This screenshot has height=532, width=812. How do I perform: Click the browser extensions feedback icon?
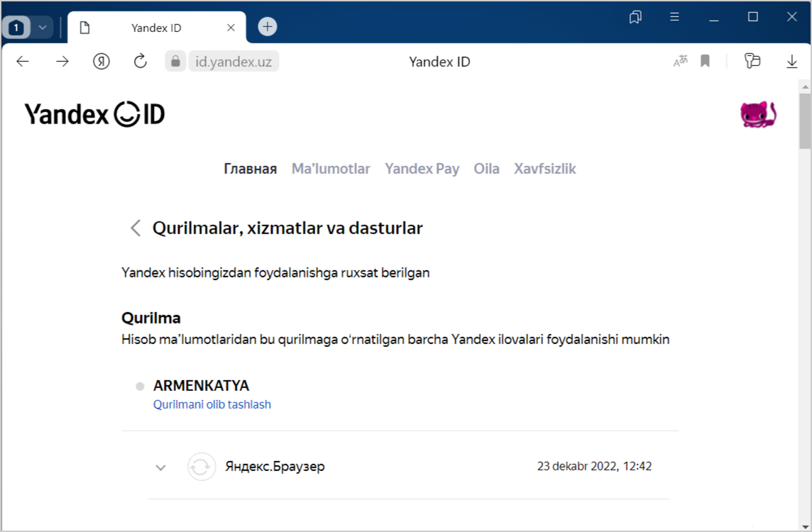(752, 62)
